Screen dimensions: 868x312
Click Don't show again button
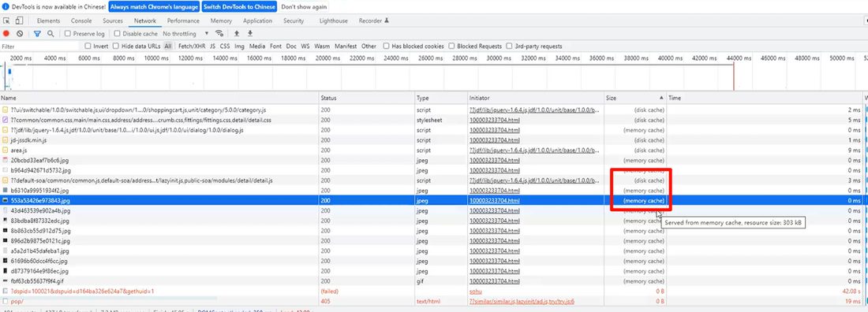pyautogui.click(x=303, y=7)
